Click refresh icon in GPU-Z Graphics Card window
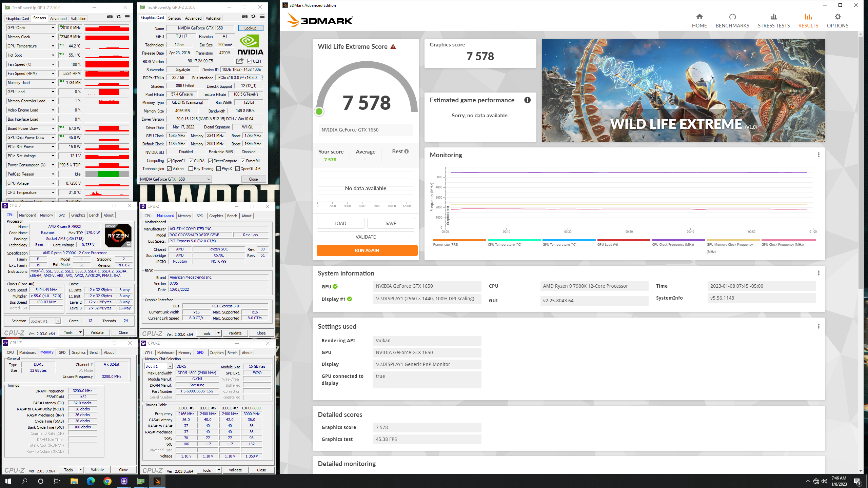The height and width of the screenshot is (488, 868). coord(253,17)
